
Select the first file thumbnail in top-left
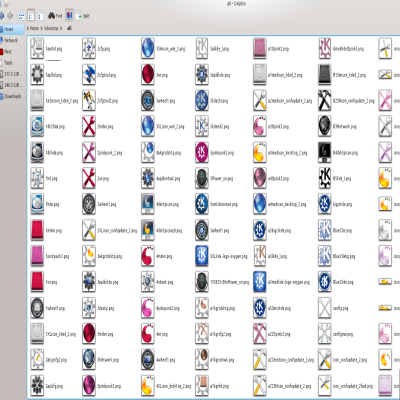(37, 49)
